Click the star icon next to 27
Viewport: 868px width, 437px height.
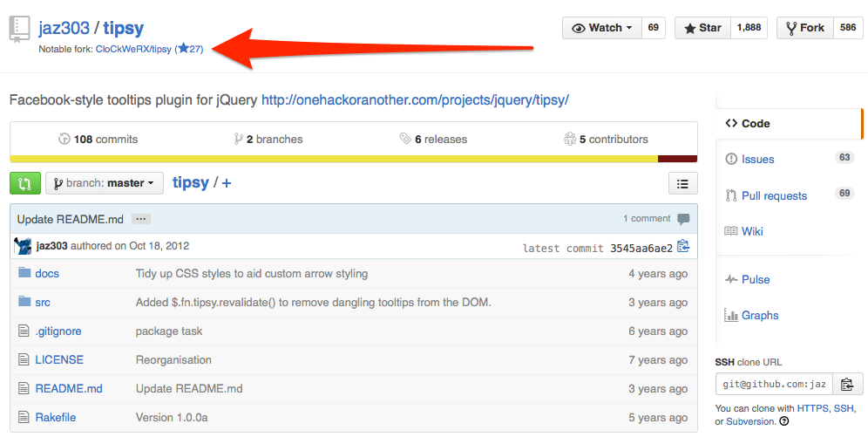click(184, 48)
